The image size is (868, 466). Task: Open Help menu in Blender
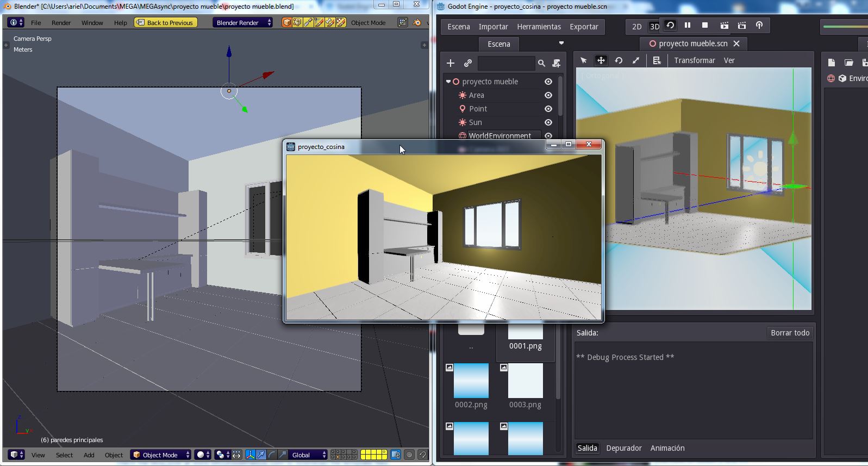[120, 23]
